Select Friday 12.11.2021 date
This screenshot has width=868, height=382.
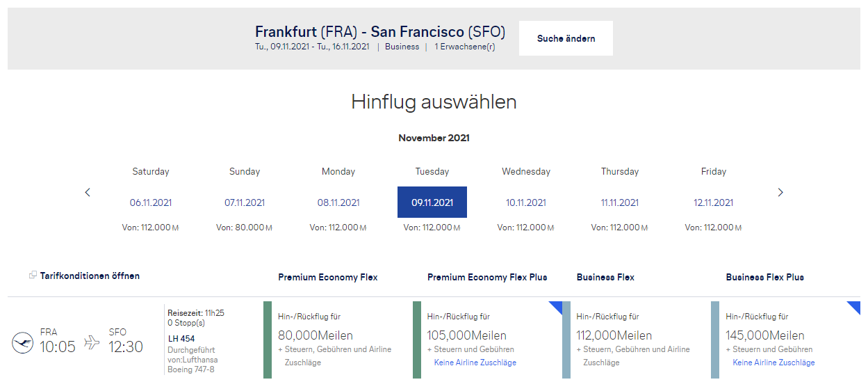coord(714,202)
